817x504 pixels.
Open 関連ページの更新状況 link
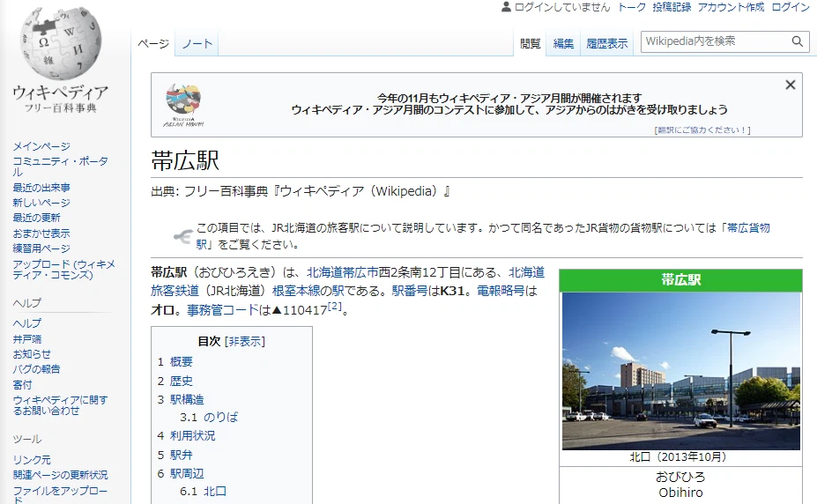click(60, 475)
